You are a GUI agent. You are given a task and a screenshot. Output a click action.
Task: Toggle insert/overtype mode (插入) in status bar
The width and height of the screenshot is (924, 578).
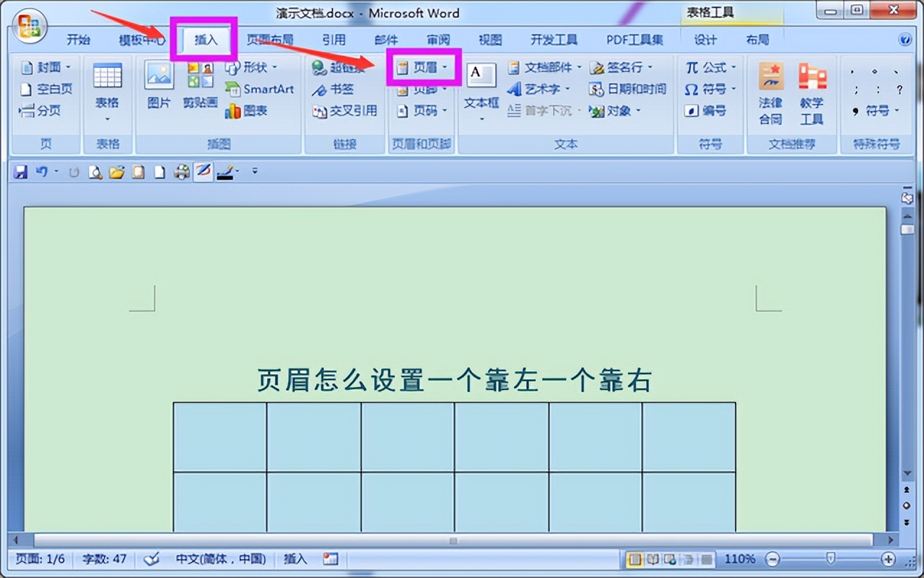coord(295,559)
